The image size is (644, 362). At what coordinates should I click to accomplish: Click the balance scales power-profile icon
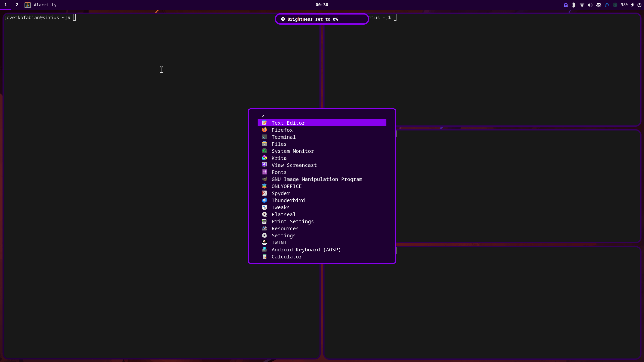[599, 5]
